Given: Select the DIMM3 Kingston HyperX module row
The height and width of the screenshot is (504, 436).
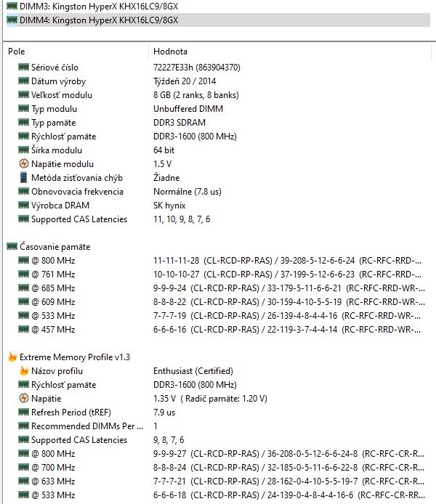Looking at the screenshot, I should click(x=218, y=6).
